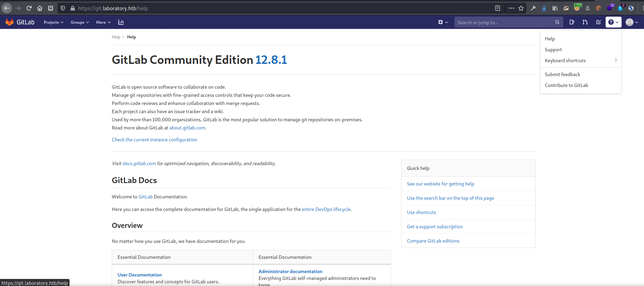
Task: Open the Issues icon in the navbar
Action: [x=572, y=22]
